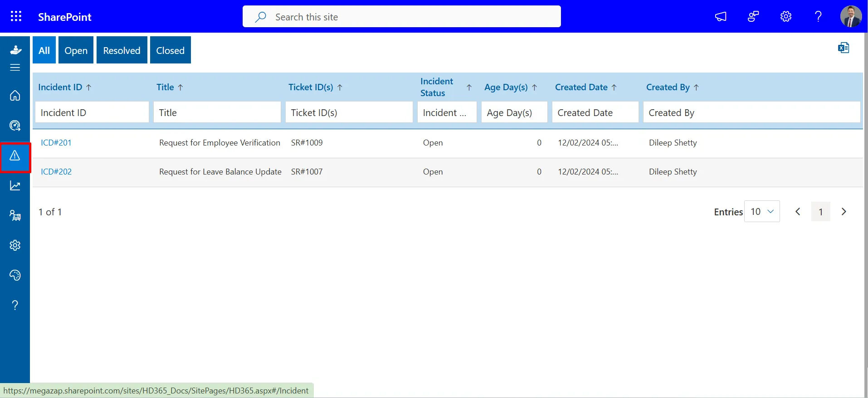Open the users certificate icon in the sidebar
Viewport: 868px width, 398px height.
pos(15,215)
